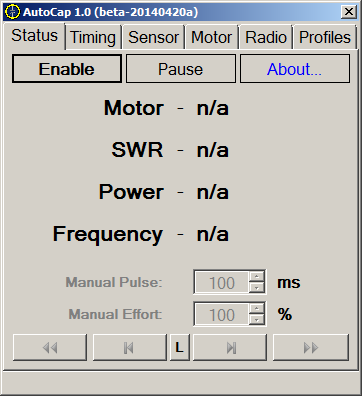Open the Sensor tab

tap(153, 37)
